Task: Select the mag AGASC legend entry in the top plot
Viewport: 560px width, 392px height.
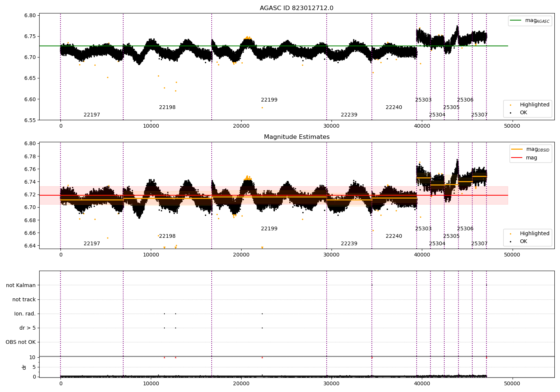Action: point(530,21)
